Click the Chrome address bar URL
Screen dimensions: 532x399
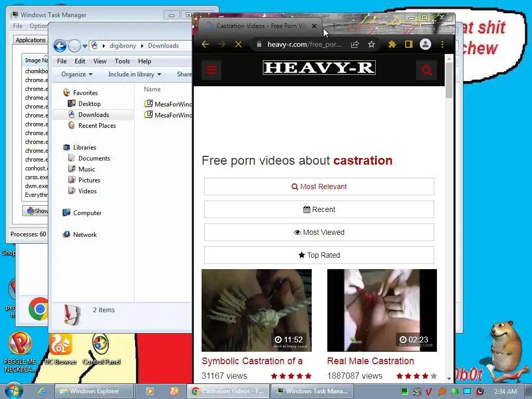[x=304, y=45]
